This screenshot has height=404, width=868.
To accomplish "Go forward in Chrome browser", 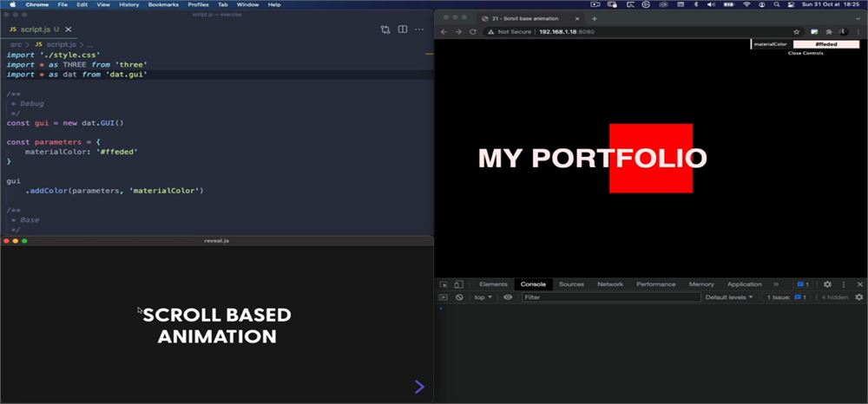I will [458, 32].
